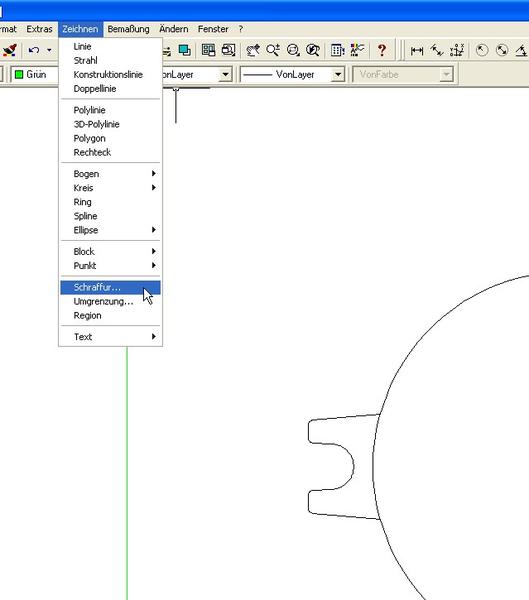This screenshot has width=529, height=600.
Task: Select the Zoom Realtime magnifier icon
Action: coord(273,50)
